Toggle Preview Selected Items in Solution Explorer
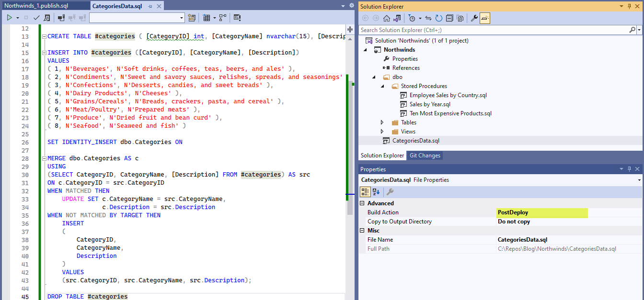644x300 pixels. 461,18
